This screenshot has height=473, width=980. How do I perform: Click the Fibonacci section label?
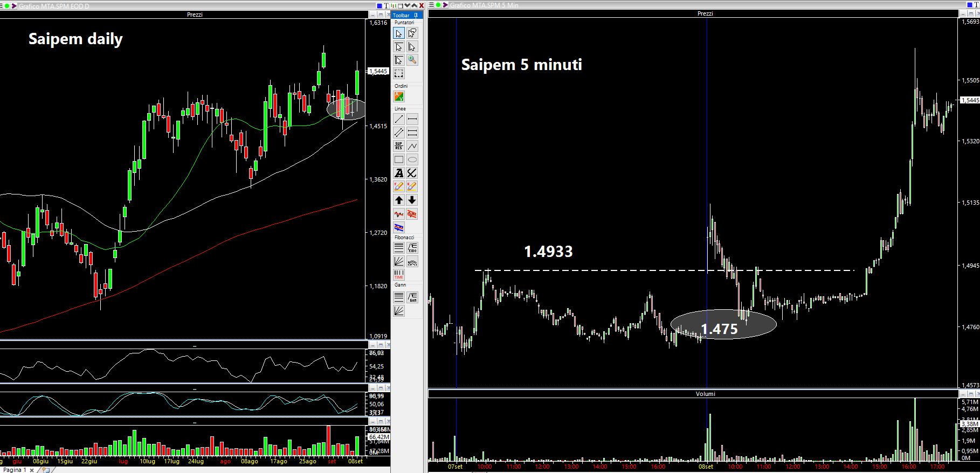coord(404,238)
